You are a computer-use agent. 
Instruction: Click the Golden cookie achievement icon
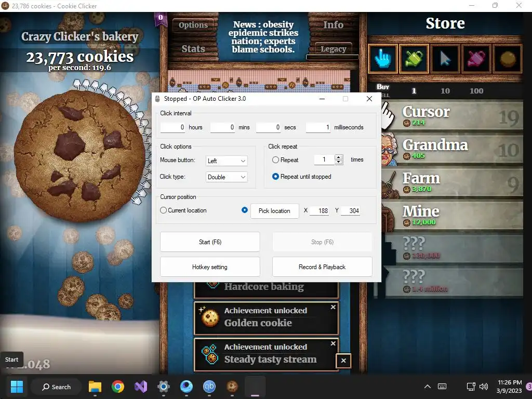(210, 317)
